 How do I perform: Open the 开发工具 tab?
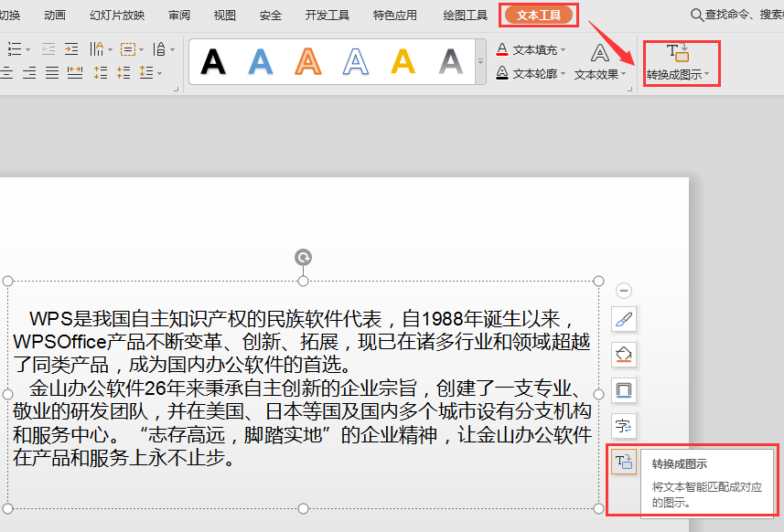327,16
